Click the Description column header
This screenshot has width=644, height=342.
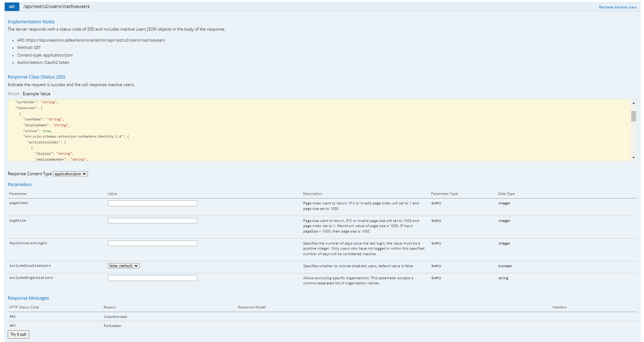click(313, 194)
